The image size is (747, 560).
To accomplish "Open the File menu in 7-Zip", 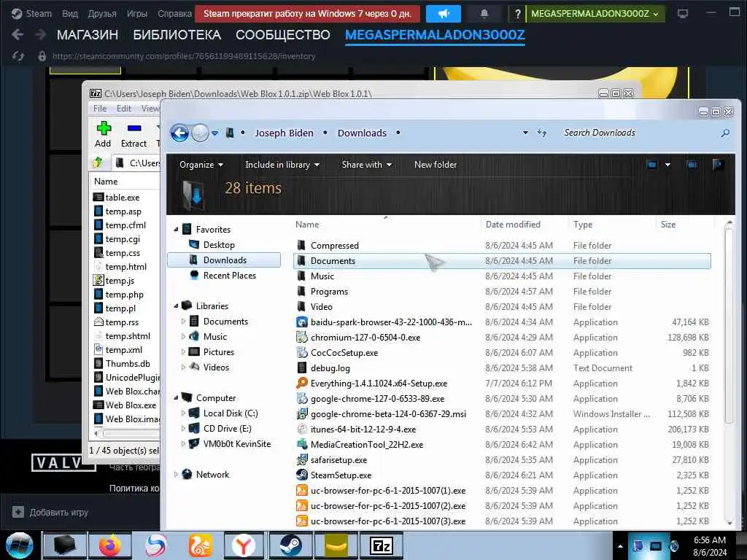I will pos(99,109).
